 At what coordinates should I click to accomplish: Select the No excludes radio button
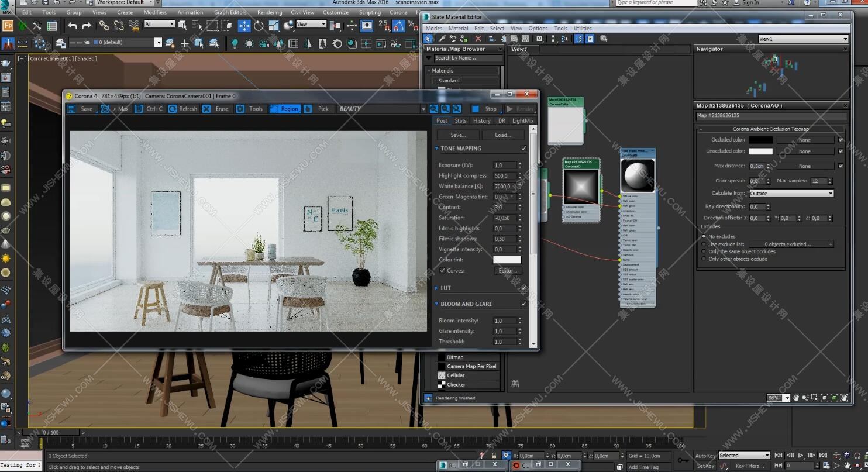coord(704,237)
